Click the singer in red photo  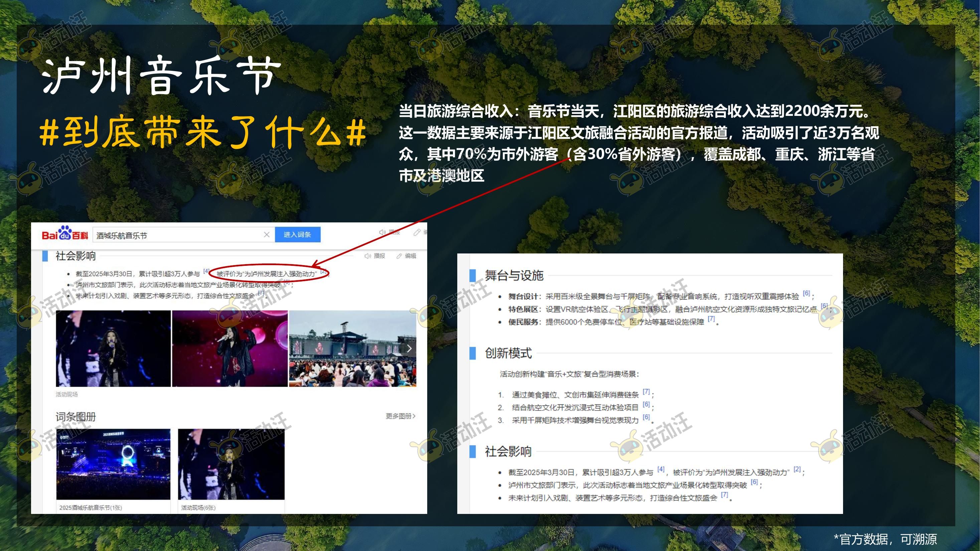point(230,348)
